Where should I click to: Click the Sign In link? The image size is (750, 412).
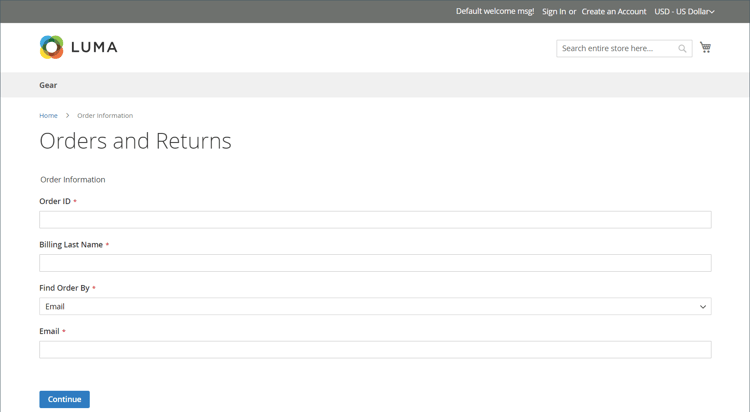[x=554, y=11]
